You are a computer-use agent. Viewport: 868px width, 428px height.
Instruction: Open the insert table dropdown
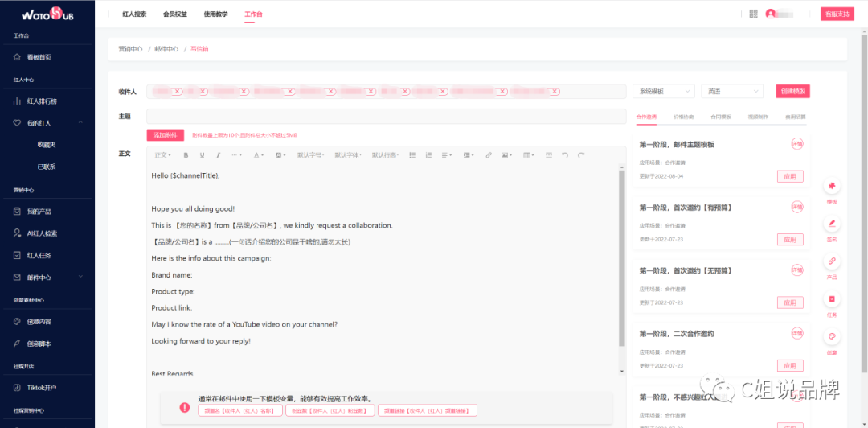pyautogui.click(x=529, y=155)
